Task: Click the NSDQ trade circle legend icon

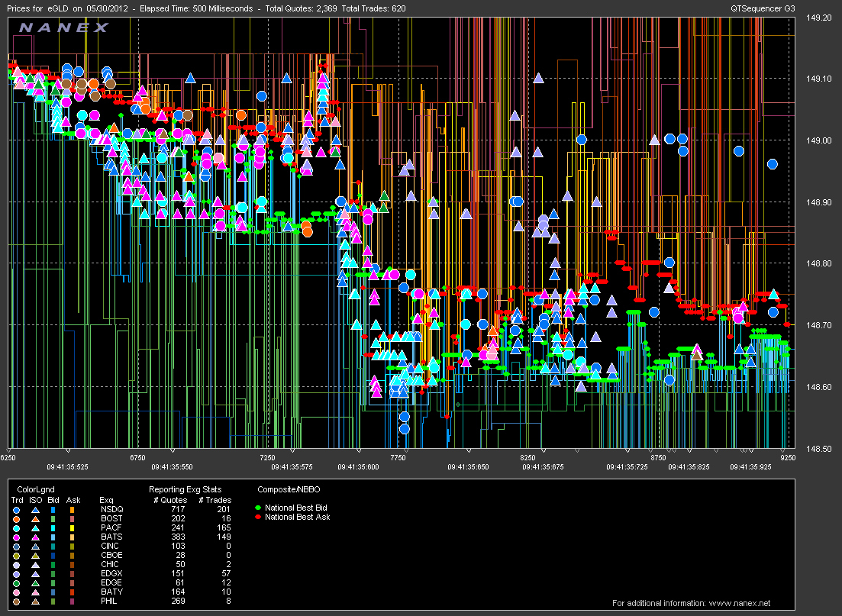Action: point(17,510)
